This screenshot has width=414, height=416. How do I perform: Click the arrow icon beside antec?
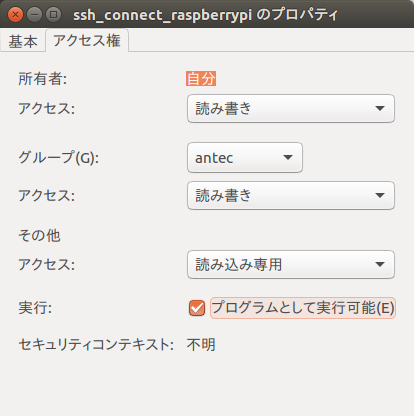click(288, 157)
